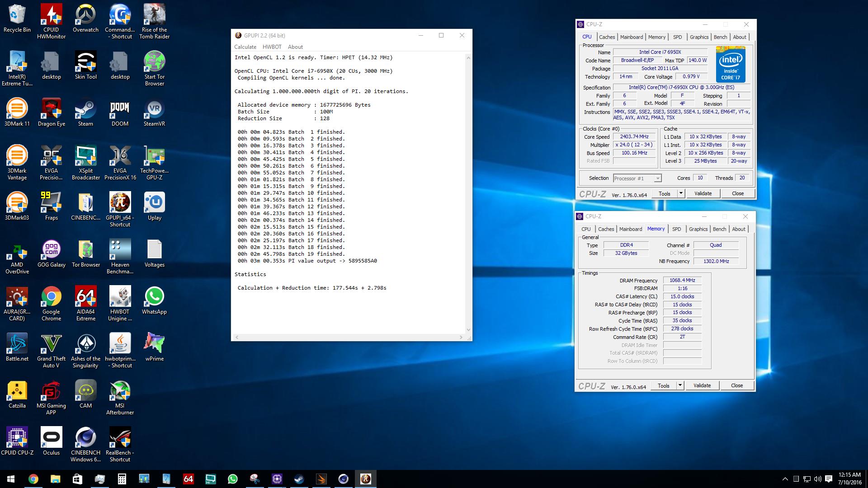Click GPUPI vertical scrollbar up arrow

coord(468,58)
